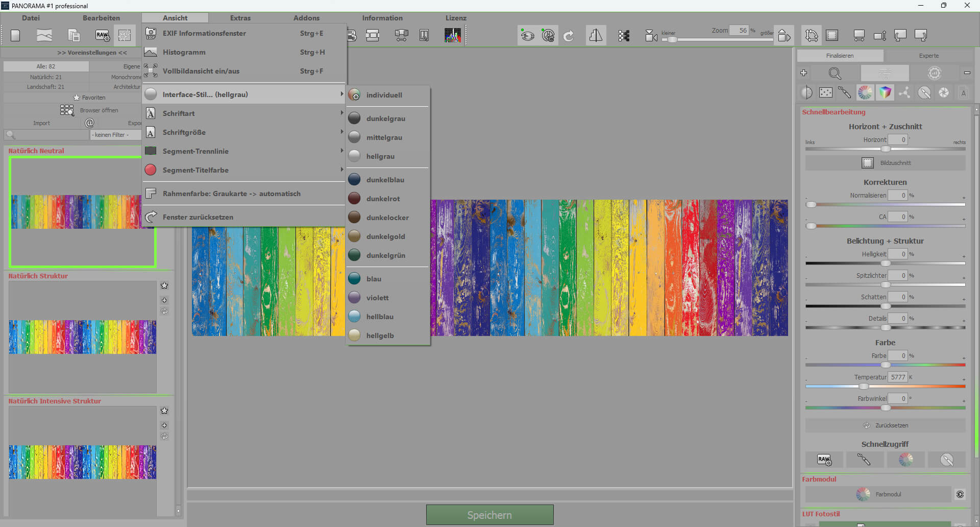
Task: Click the RAW quick access icon under Schnellzugriff
Action: [825, 460]
